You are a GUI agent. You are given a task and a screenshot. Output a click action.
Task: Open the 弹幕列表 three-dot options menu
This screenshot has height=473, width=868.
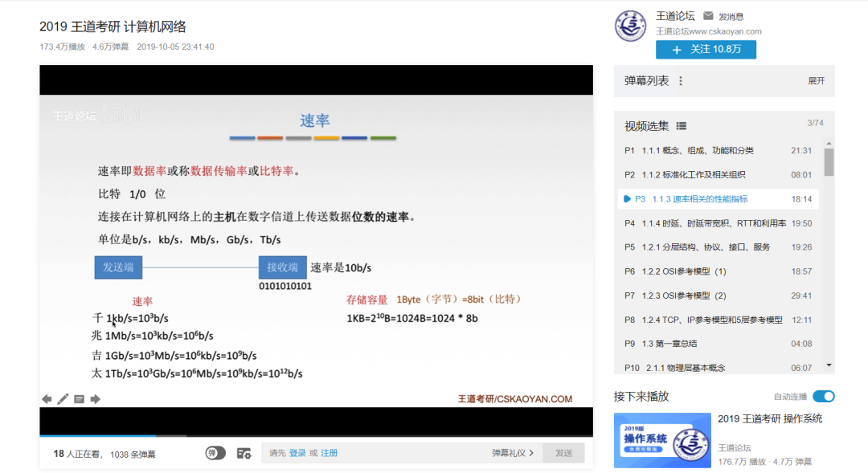click(679, 81)
